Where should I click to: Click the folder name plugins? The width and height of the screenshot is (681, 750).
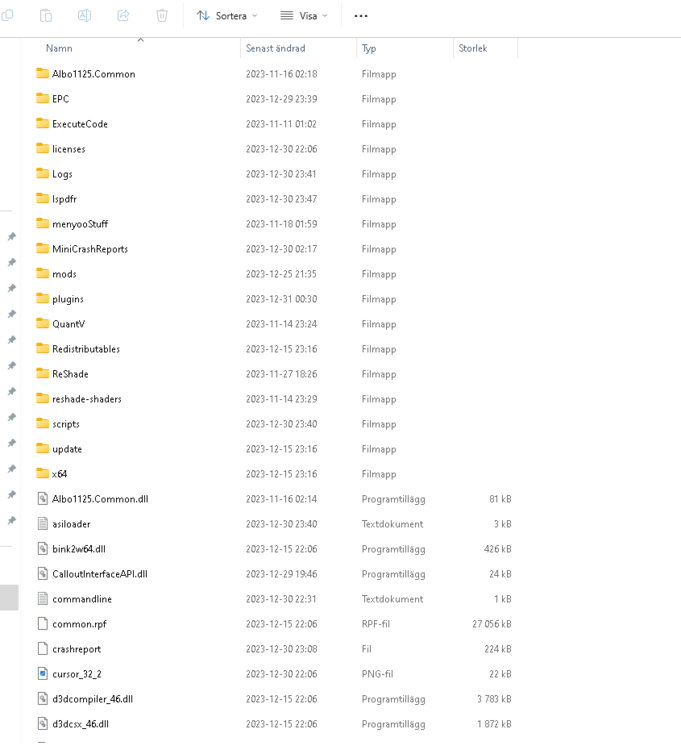tap(68, 299)
